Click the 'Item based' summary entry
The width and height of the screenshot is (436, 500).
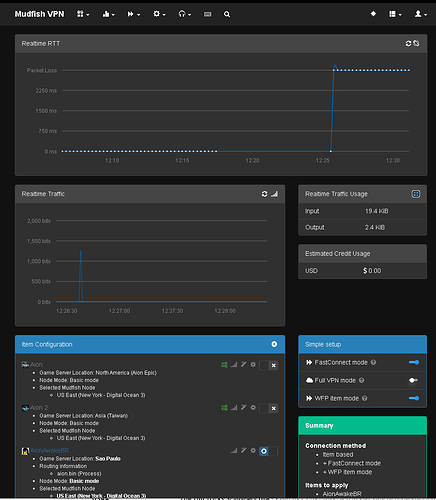click(338, 455)
